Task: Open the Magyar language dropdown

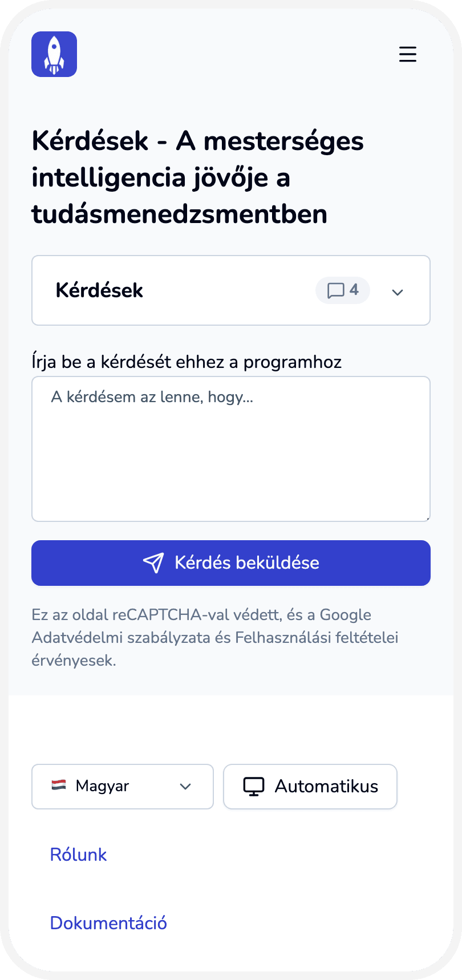Action: click(123, 787)
